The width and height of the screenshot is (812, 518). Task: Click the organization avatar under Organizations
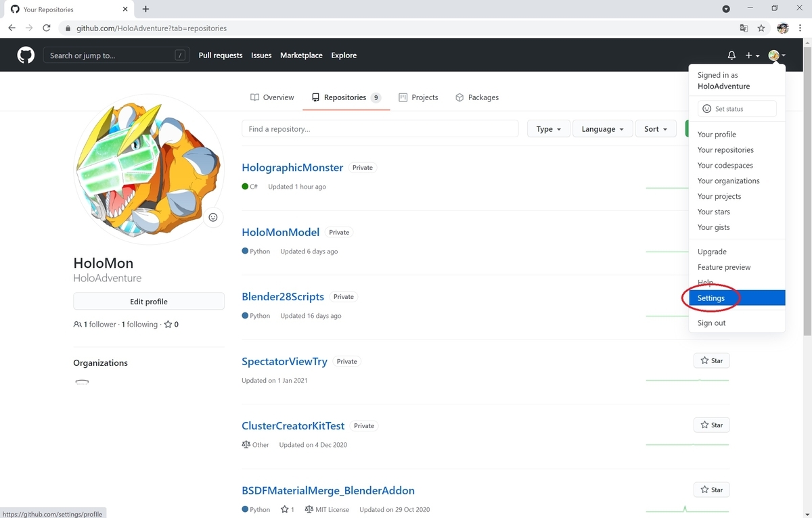tap(82, 382)
